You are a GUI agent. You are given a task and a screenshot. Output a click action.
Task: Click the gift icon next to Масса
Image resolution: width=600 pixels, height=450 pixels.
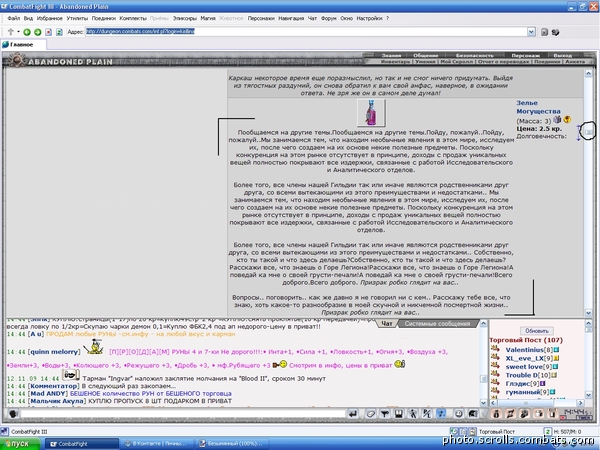pyautogui.click(x=558, y=120)
